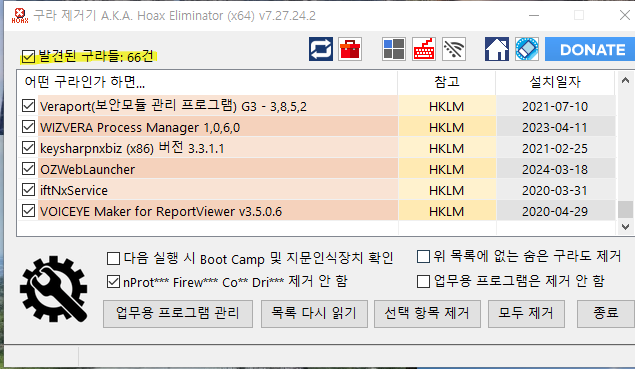Screen dimensions: 635x369
Task: Click the list vertical scrollbar thumb
Action: [625, 209]
